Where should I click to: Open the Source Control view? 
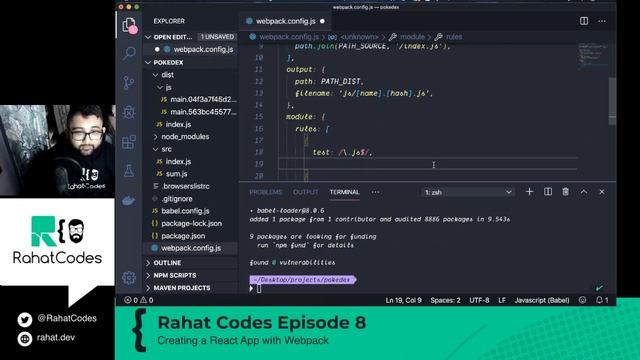[129, 83]
